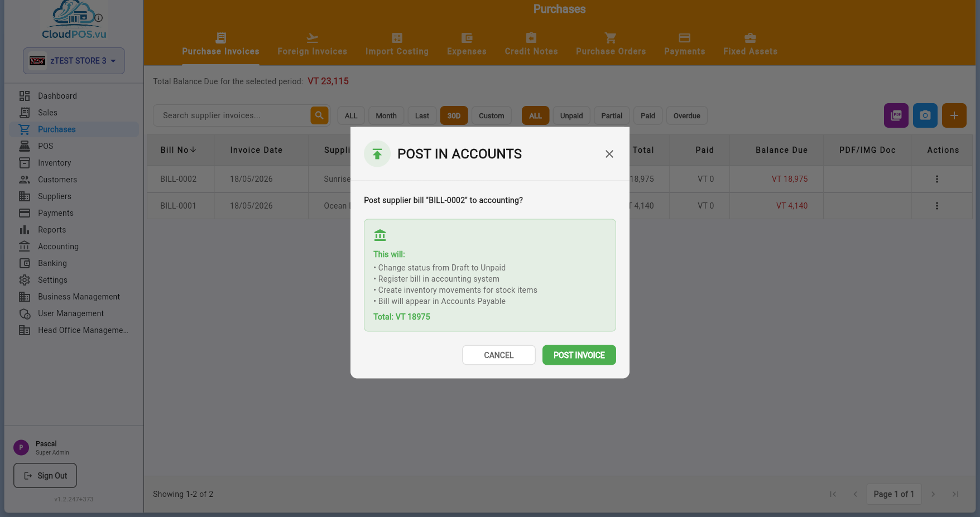Filter invoices by Paid status
This screenshot has height=517, width=980.
pos(648,116)
